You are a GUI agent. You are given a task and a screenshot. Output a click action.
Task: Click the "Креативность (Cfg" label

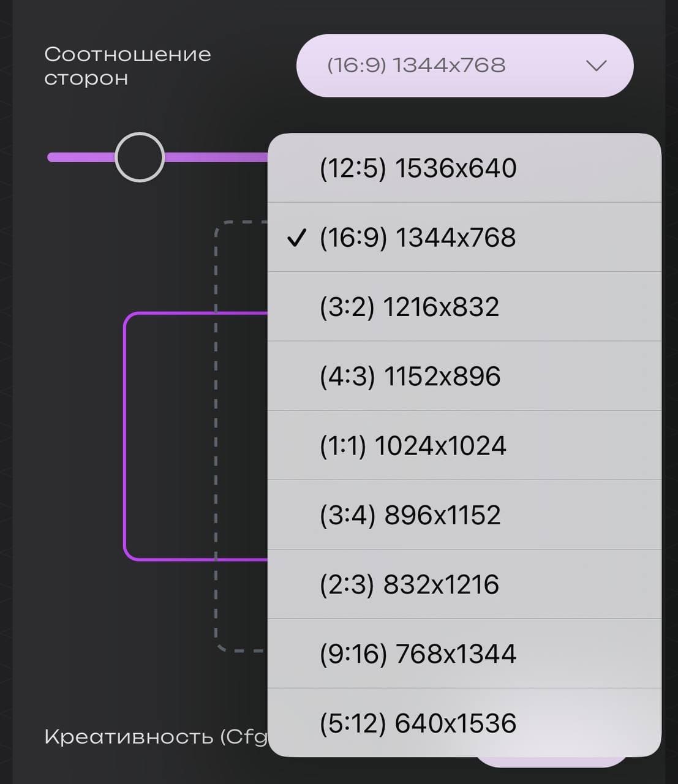(156, 737)
